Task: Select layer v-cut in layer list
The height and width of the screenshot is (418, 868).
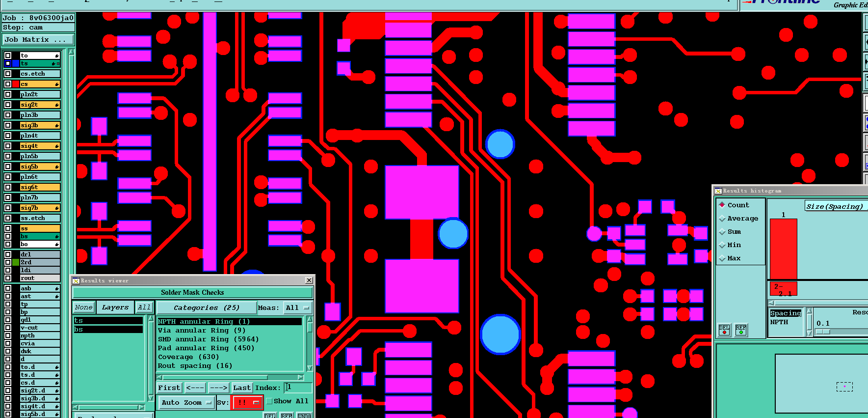Action: 40,328
